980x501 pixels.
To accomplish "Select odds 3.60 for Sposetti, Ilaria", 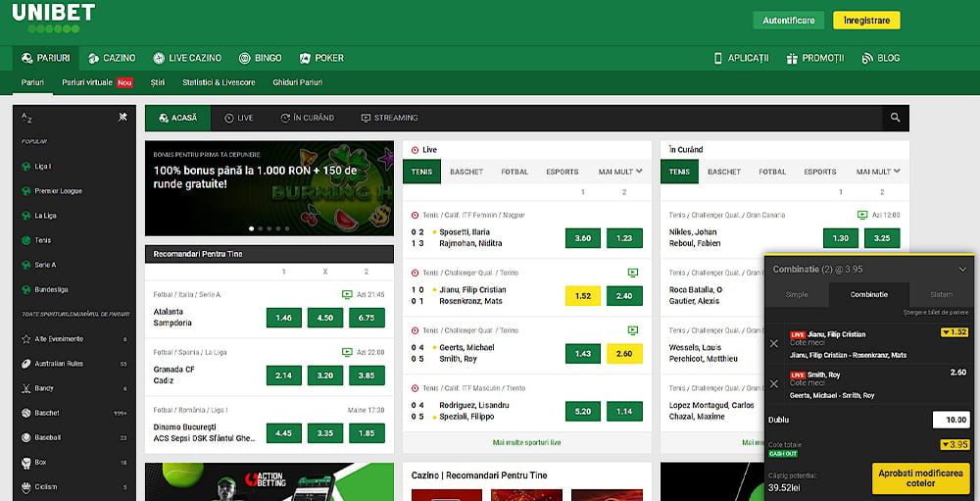I will pos(582,238).
